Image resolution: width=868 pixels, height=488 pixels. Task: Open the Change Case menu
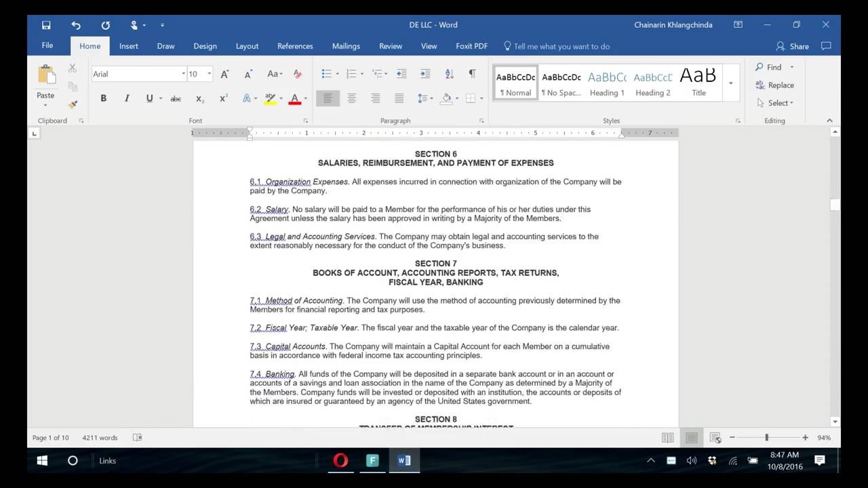tap(275, 74)
